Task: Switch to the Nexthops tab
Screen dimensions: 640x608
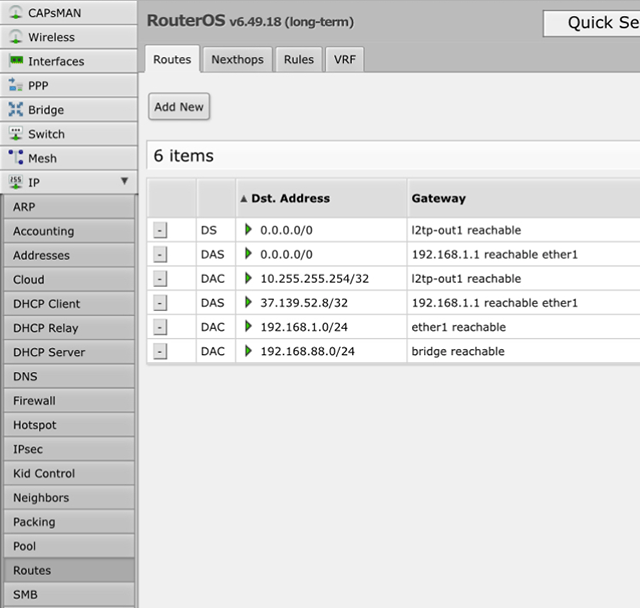Action: tap(237, 60)
